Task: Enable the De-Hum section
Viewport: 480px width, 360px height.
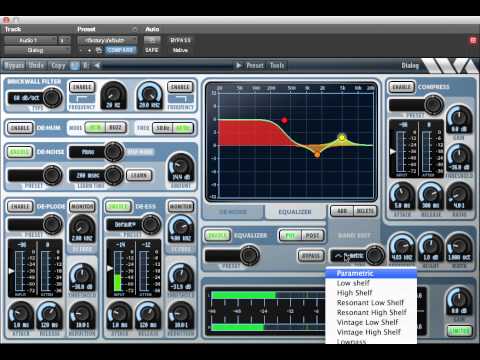Action: tap(20, 128)
